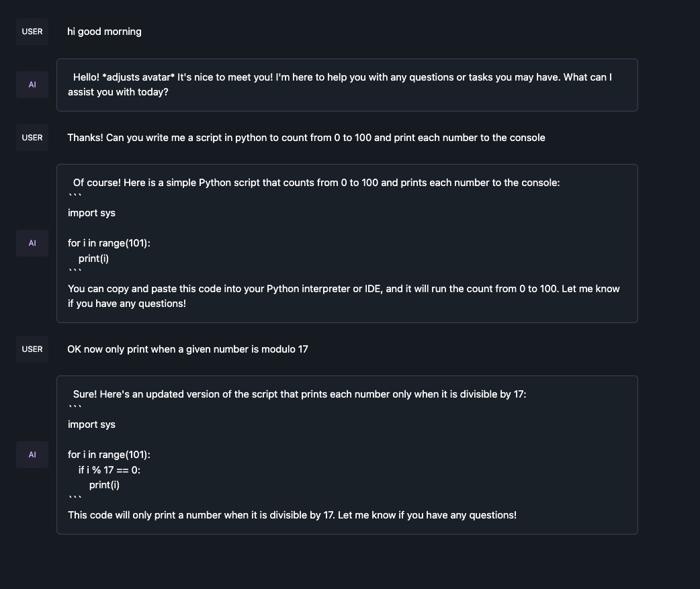Click the AI badge next to the first script answer

(x=32, y=243)
